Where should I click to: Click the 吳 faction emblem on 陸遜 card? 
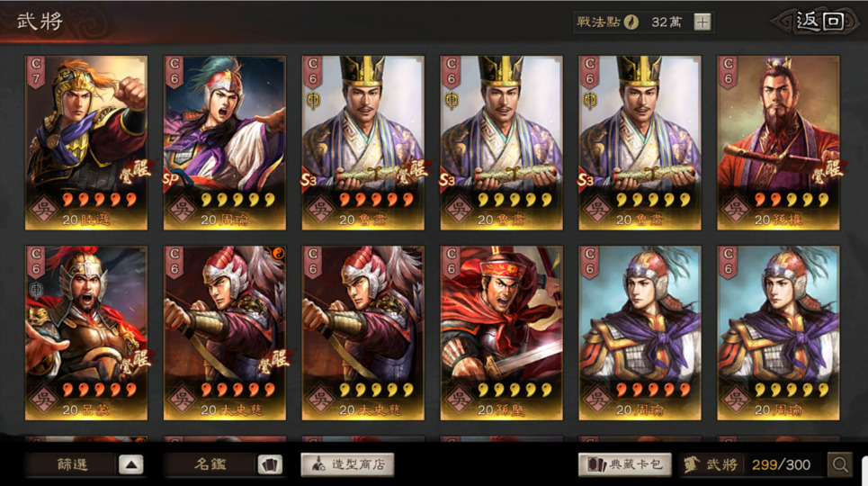pyautogui.click(x=43, y=211)
